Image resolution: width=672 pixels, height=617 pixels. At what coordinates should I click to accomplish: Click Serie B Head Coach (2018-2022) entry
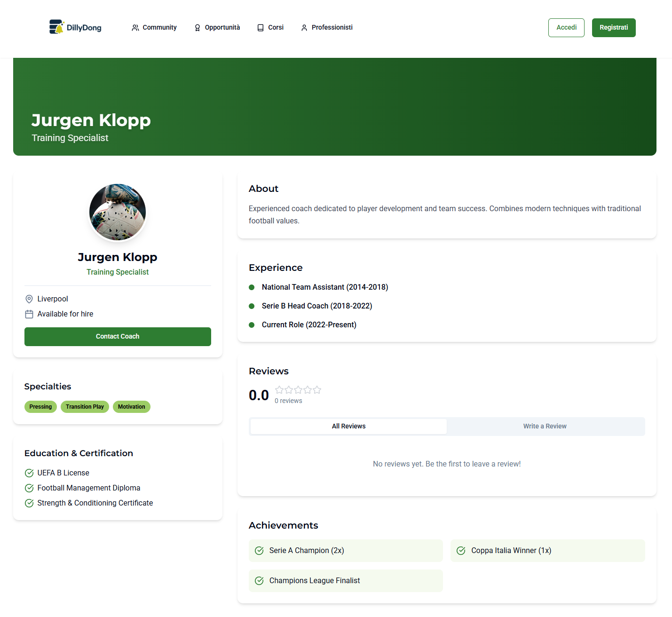pos(317,306)
